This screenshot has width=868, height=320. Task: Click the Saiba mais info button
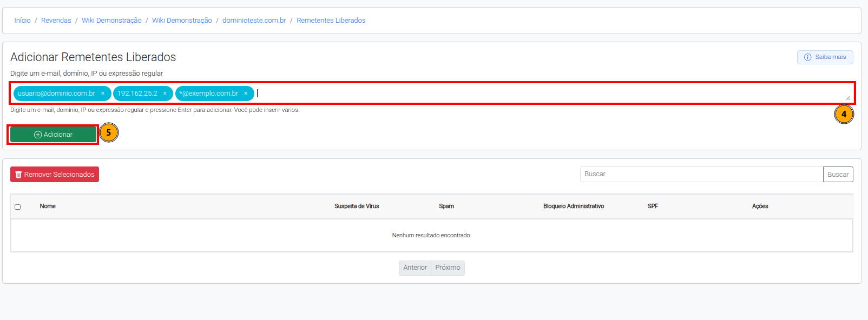tap(825, 57)
